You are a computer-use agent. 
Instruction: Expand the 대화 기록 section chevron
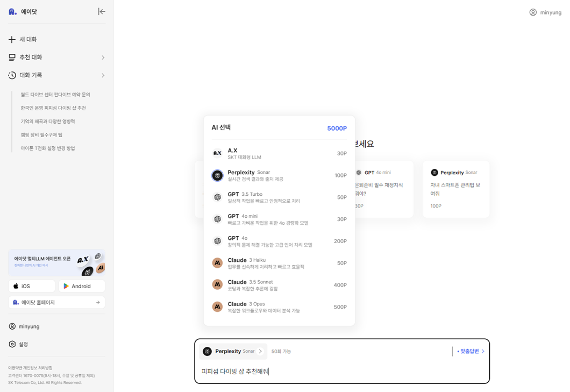tap(103, 75)
